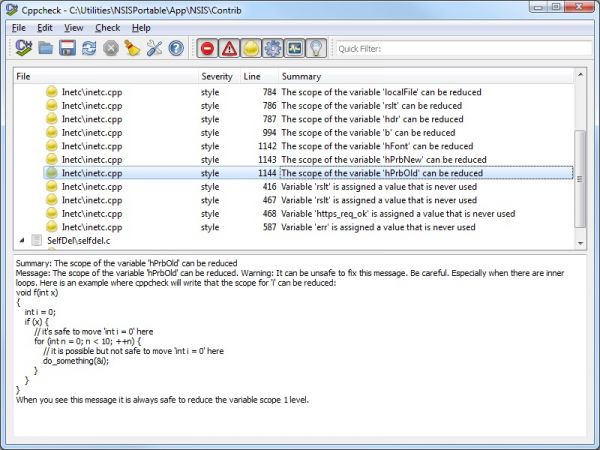
Task: Select the line 786 'rslt' scope row
Action: click(309, 106)
